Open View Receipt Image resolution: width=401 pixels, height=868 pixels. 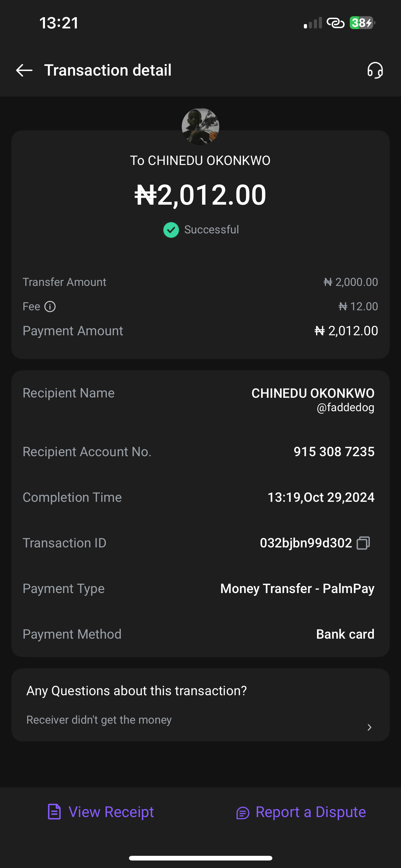111,812
